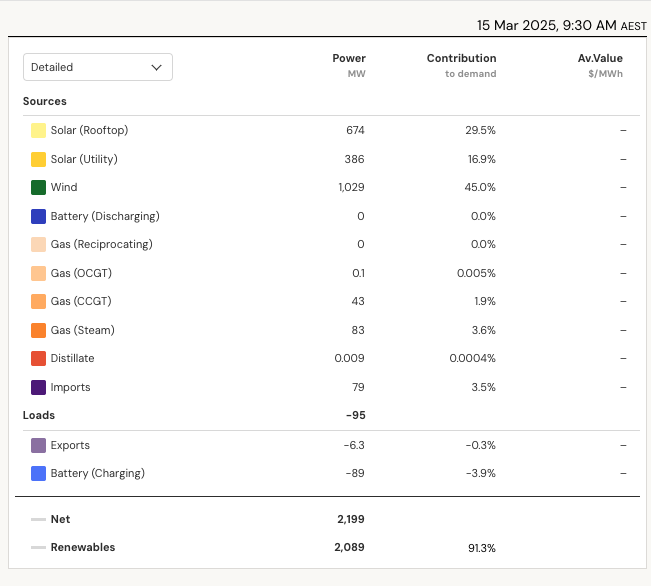Click the Av.Value column header

pos(600,65)
